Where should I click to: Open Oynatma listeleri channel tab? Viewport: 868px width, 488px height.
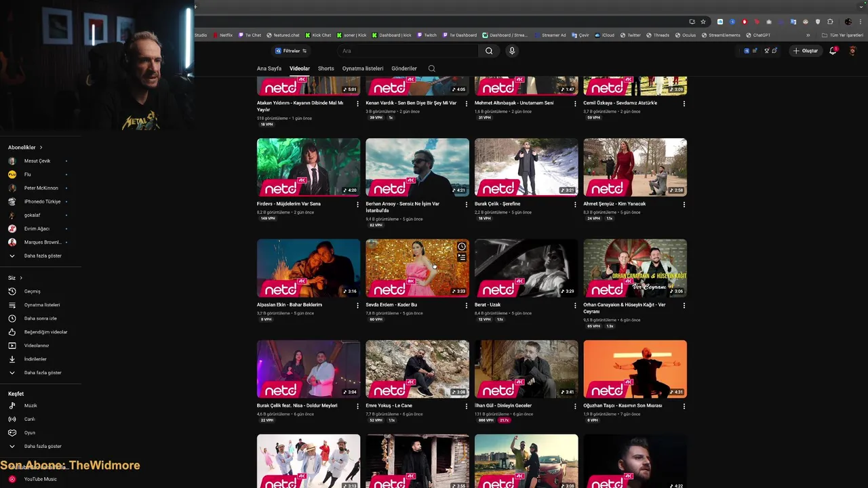tap(363, 68)
